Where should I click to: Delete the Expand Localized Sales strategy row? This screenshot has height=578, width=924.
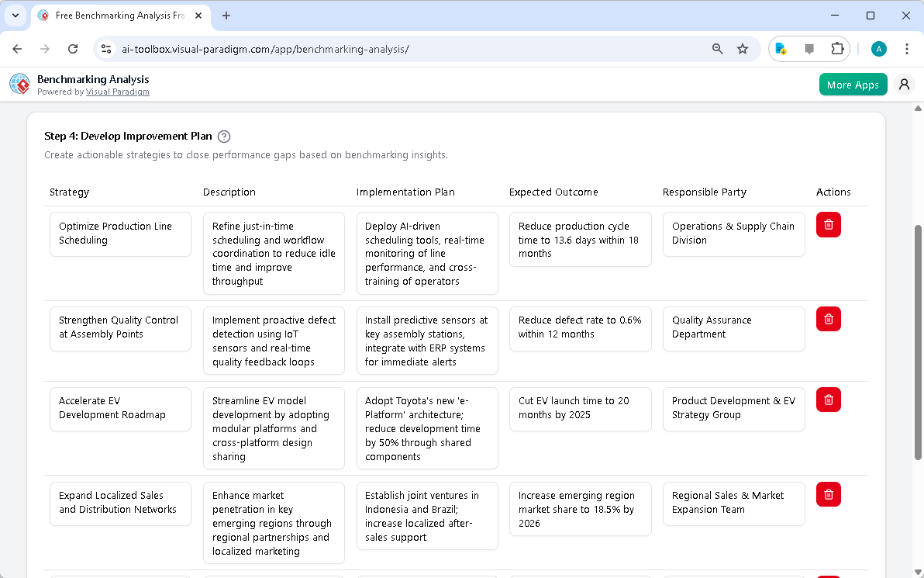pos(828,494)
